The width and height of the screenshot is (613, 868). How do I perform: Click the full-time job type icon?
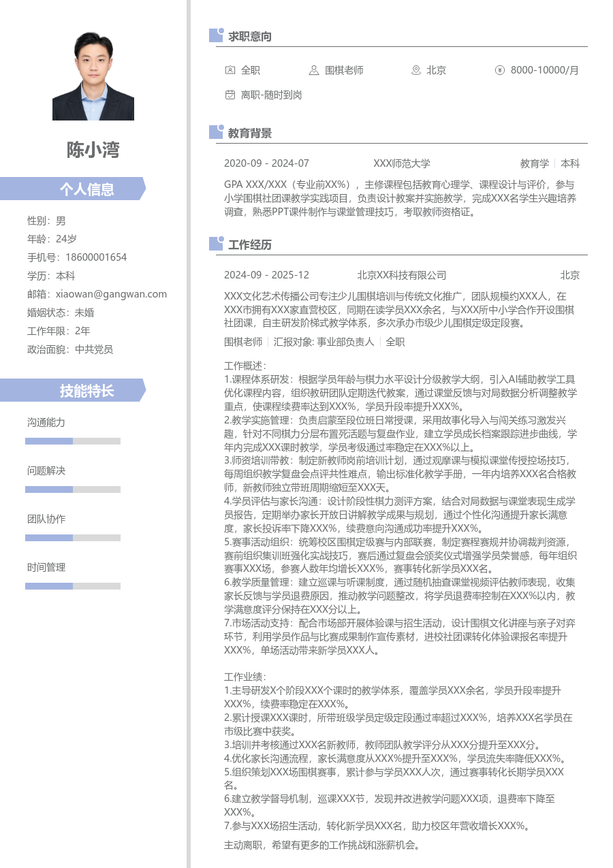coord(230,70)
